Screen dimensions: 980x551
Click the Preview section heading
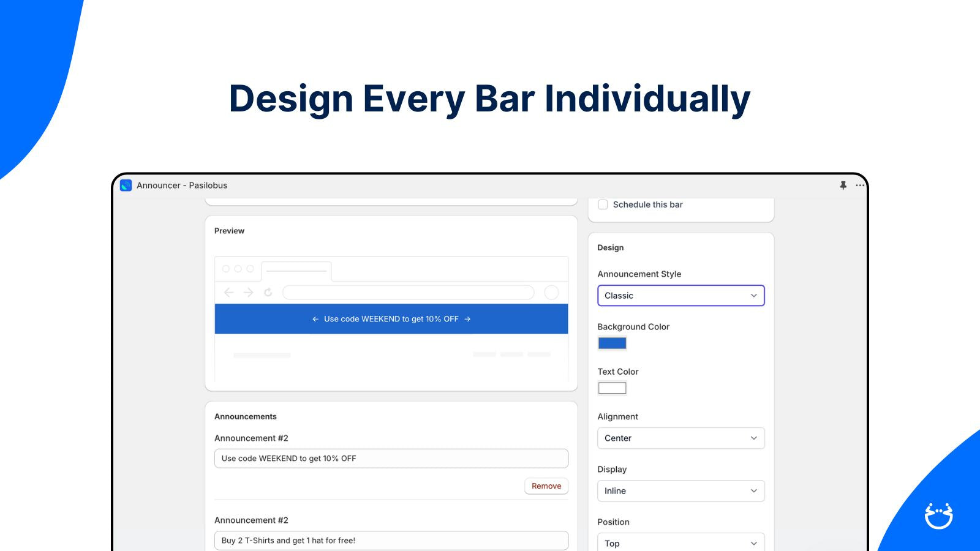click(x=229, y=231)
